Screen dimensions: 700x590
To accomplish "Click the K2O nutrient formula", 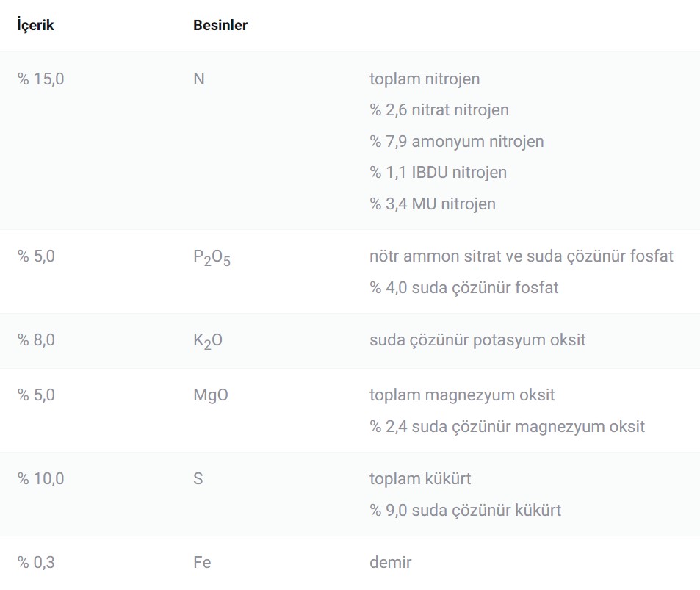I will 207,341.
